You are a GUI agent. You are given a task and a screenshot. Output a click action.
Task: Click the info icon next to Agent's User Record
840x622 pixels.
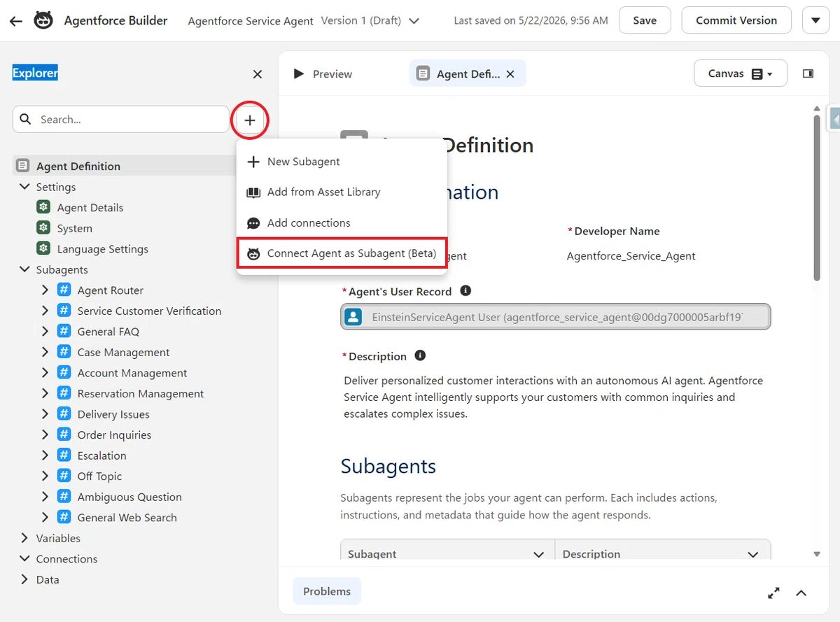[465, 290]
